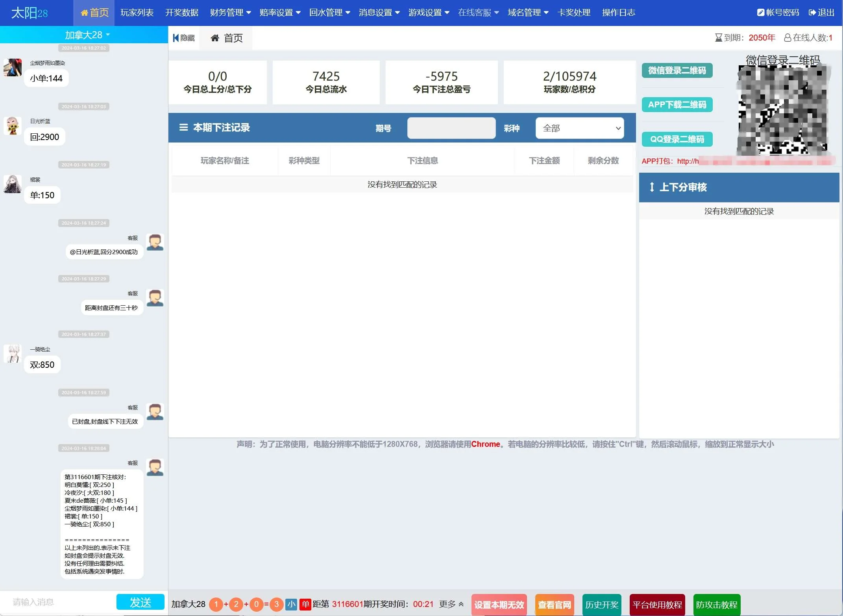843x616 pixels.
Task: Click the blue 小 result badge
Action: click(x=291, y=604)
